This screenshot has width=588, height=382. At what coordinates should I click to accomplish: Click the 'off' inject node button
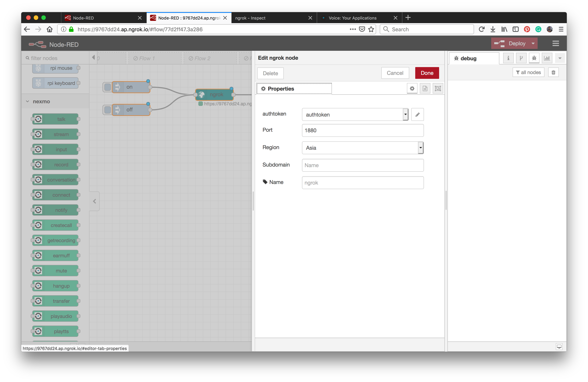pyautogui.click(x=107, y=110)
